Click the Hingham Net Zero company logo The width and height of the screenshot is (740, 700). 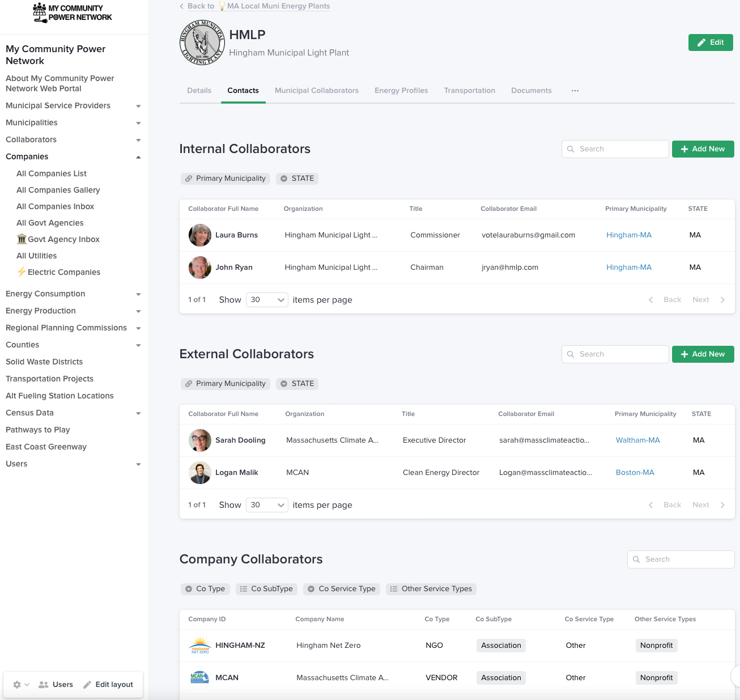tap(199, 646)
